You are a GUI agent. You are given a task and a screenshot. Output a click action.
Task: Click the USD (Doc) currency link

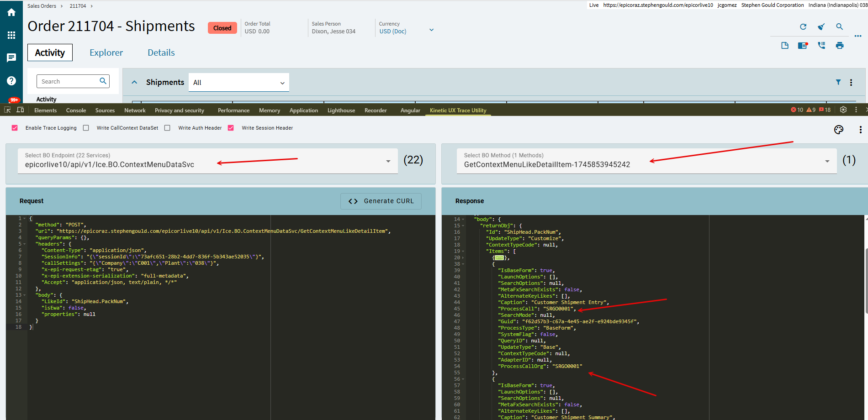pyautogui.click(x=393, y=31)
